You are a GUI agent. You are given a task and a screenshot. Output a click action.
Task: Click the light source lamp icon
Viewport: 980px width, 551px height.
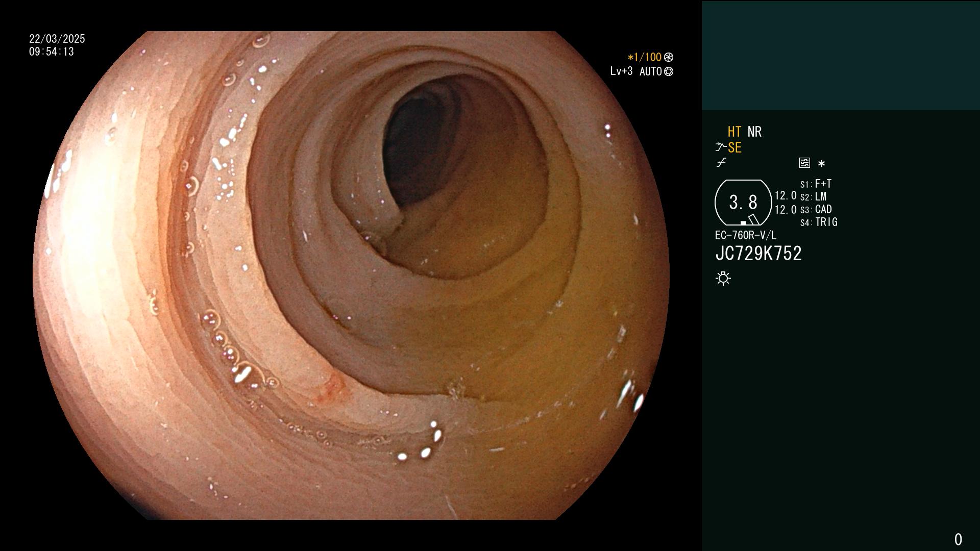723,278
